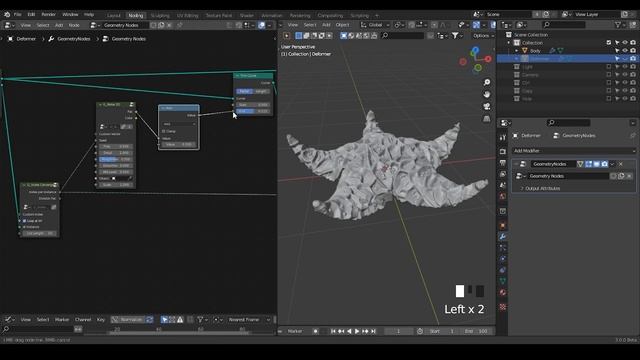
Task: Play the animation forward
Action: pos(357,331)
